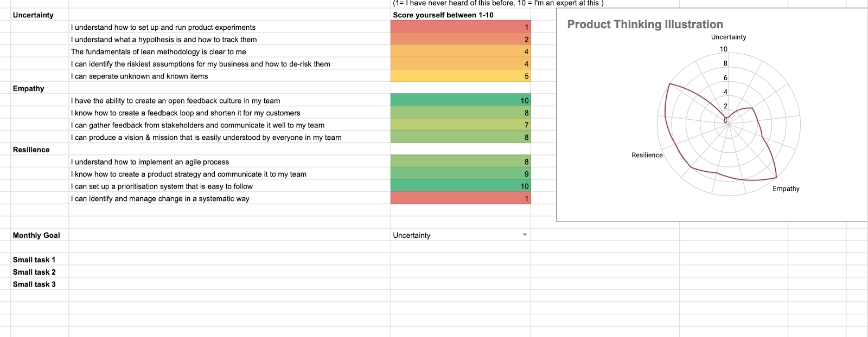Select the score cell for product experiments

[461, 27]
